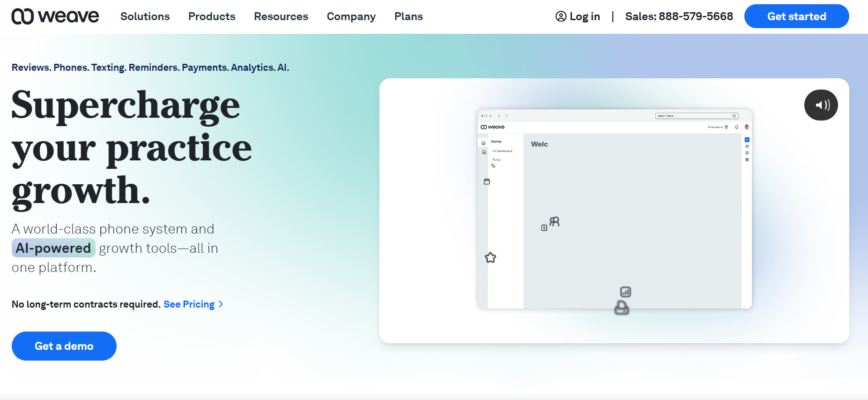Select My Dashboard in the demo sidebar
The height and width of the screenshot is (400, 868).
(x=502, y=151)
